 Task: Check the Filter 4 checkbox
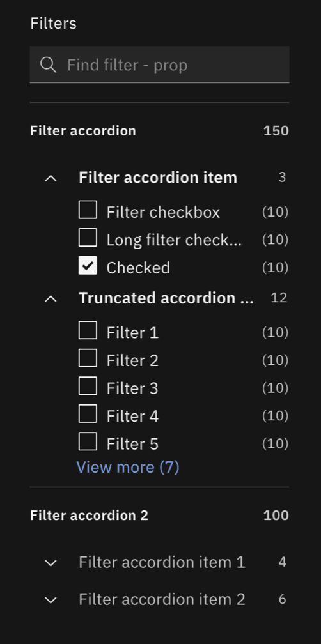(88, 414)
